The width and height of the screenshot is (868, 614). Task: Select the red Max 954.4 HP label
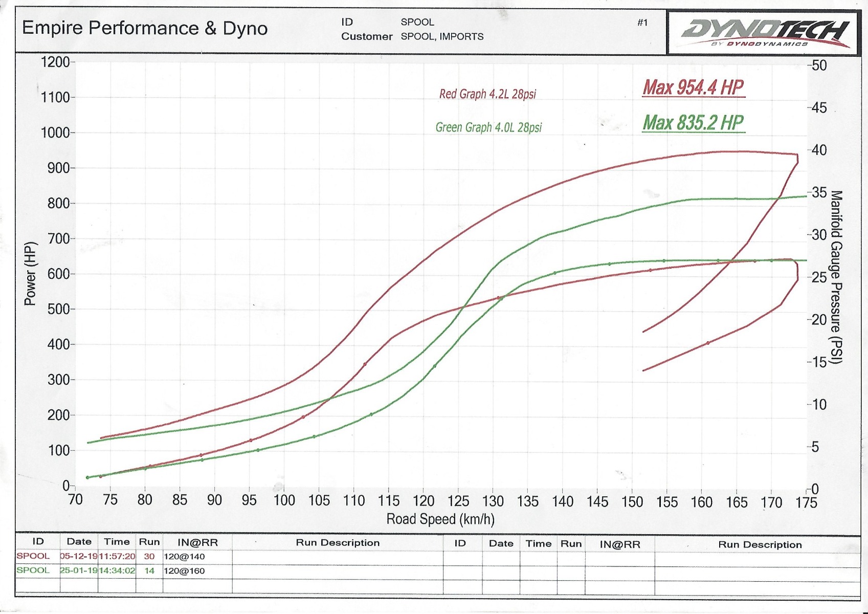693,87
